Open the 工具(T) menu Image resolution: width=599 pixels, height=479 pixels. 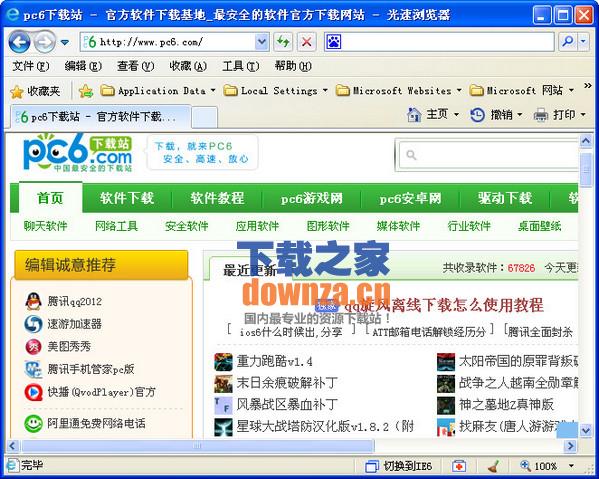(240, 66)
